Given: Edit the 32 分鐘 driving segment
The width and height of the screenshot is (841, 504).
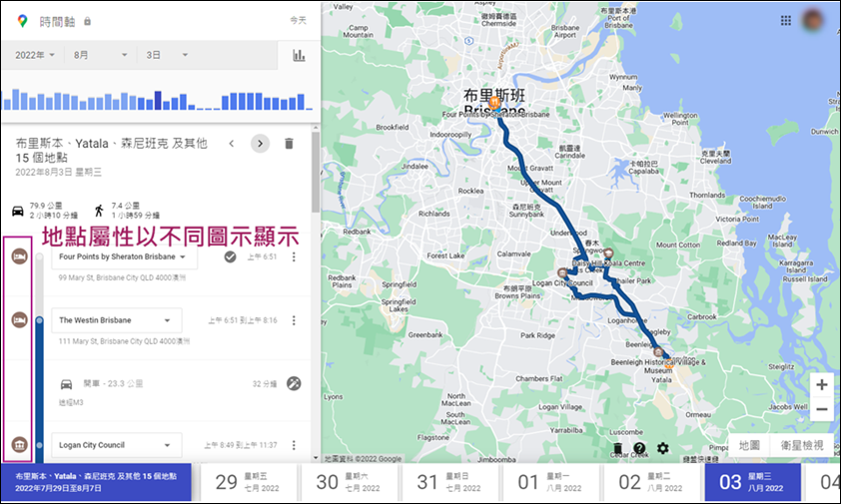Looking at the screenshot, I should point(294,383).
